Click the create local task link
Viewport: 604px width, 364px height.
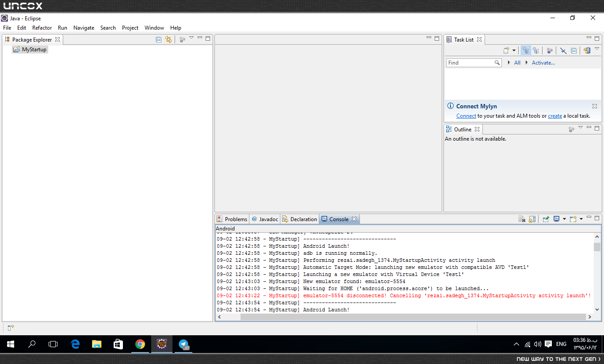click(555, 116)
